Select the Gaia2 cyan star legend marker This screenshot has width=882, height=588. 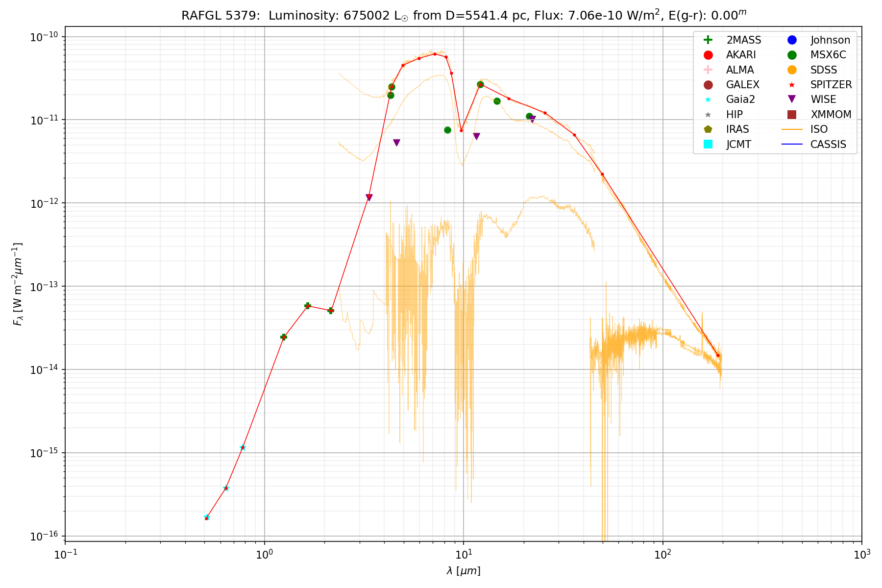point(708,99)
